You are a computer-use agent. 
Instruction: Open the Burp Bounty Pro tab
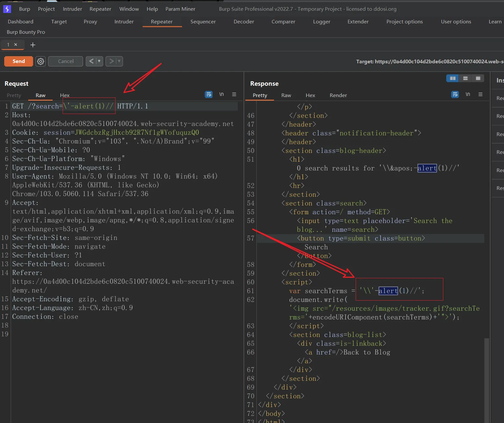[x=26, y=32]
